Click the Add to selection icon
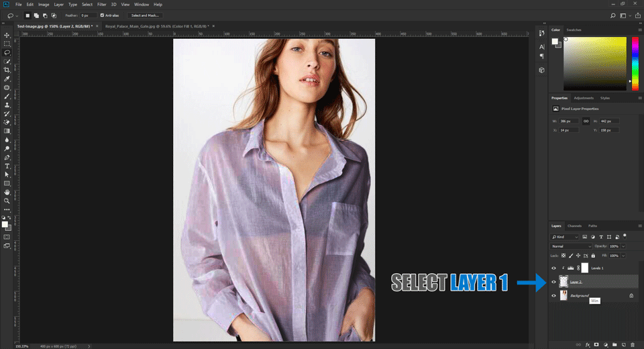 [36, 15]
